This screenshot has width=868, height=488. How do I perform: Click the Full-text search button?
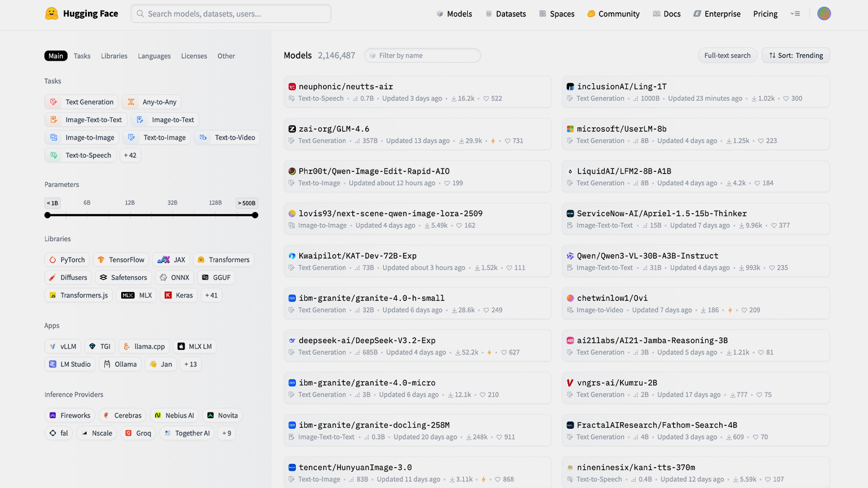(727, 55)
